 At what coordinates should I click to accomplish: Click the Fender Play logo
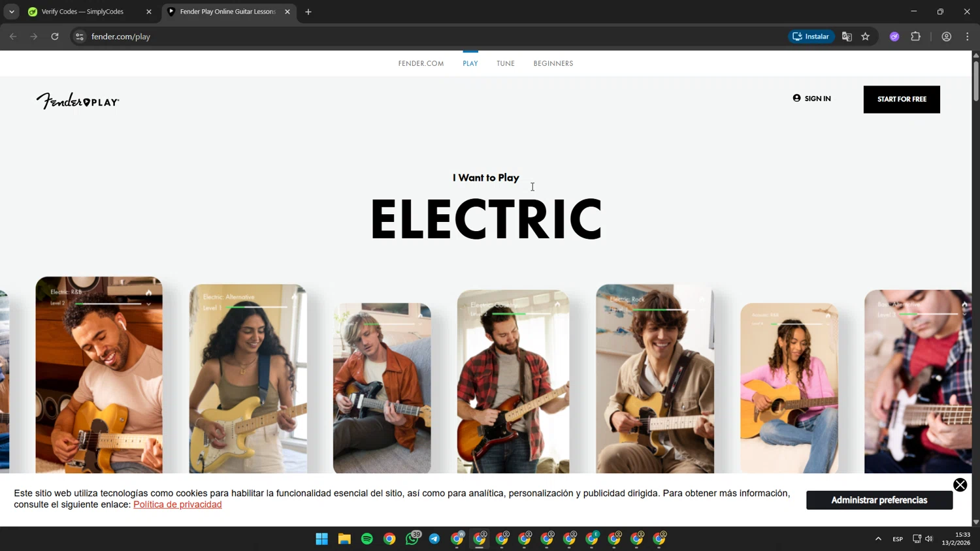pos(78,101)
